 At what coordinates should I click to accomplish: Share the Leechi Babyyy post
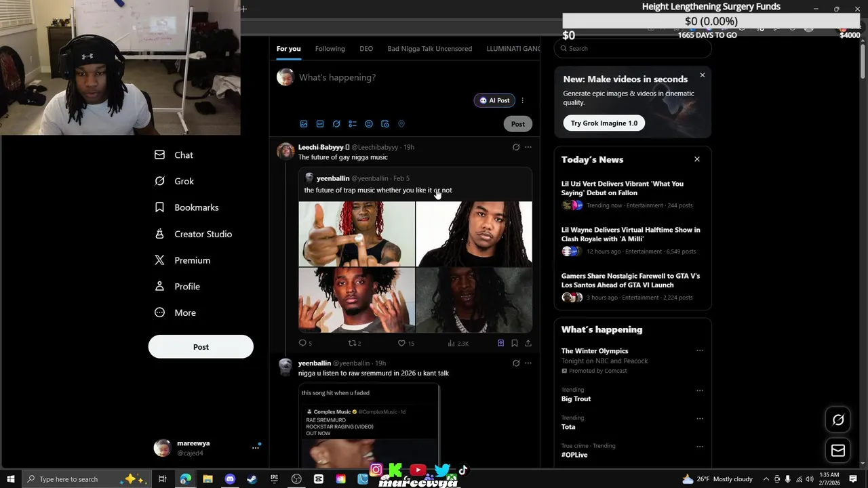(528, 344)
